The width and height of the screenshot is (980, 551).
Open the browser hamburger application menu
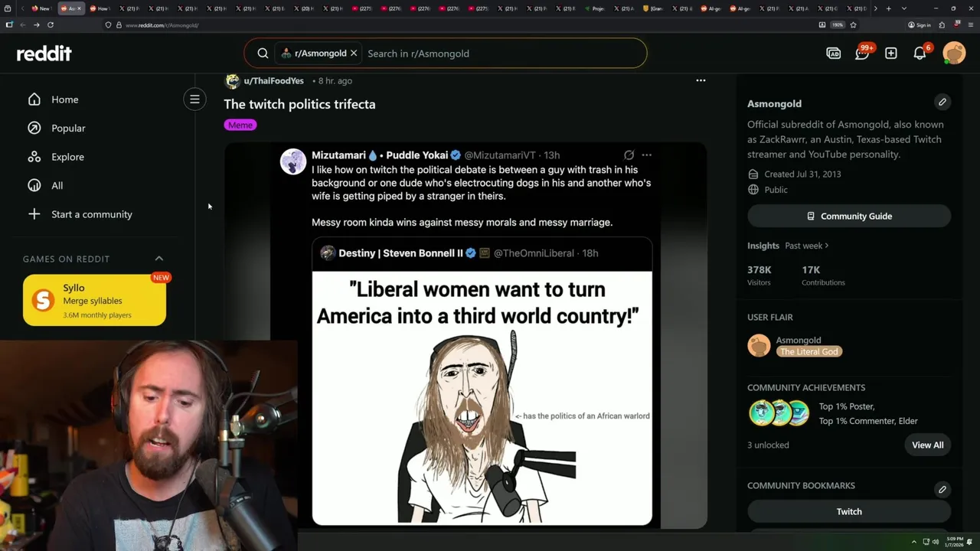969,24
